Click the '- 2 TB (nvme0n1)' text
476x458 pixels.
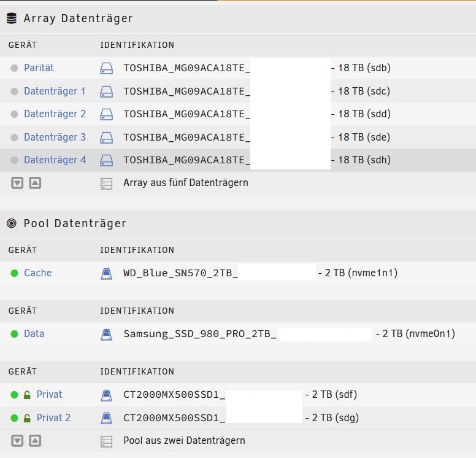416,334
